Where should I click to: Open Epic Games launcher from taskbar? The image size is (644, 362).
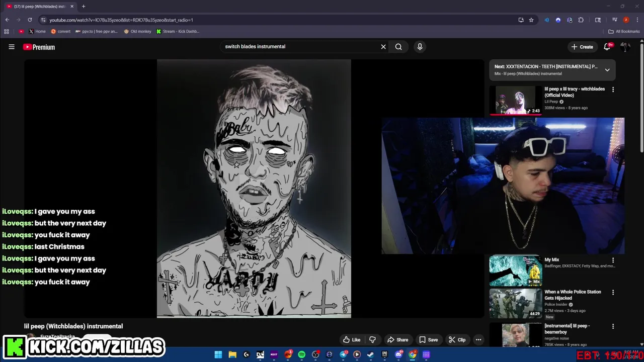pos(384,354)
